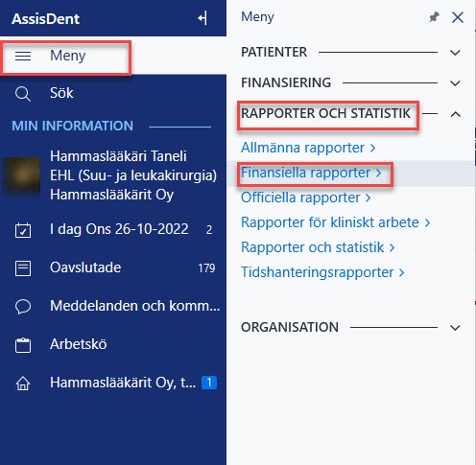
Task: Collapse the AssisDent sidebar with arrow icon
Action: click(x=202, y=18)
